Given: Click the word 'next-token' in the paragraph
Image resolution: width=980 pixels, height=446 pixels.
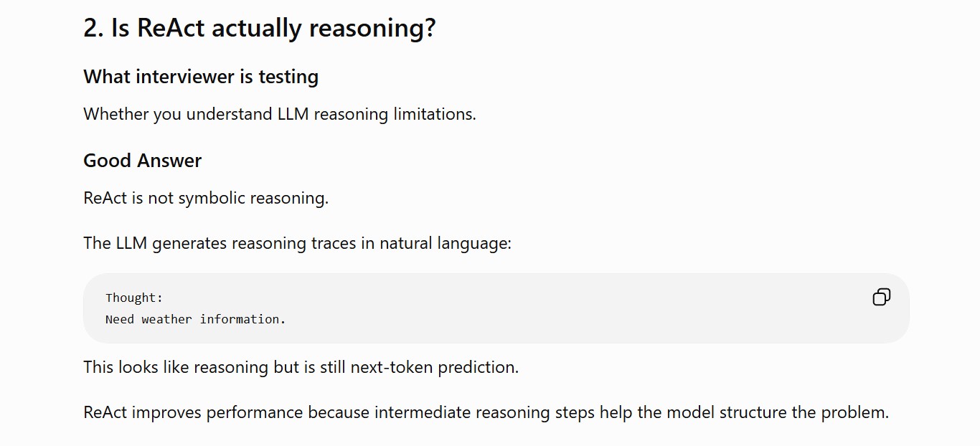Looking at the screenshot, I should (x=392, y=367).
